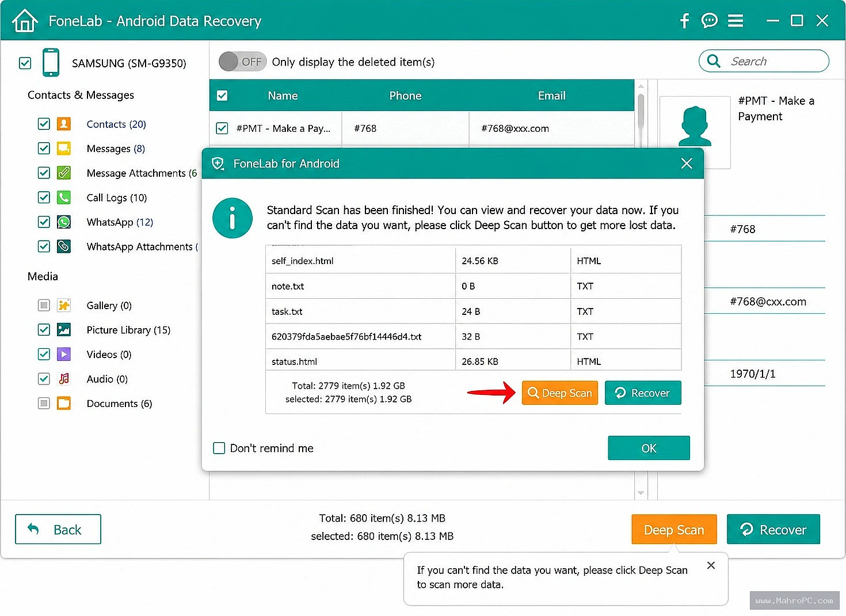846x616 pixels.
Task: Uncheck the Messages checkbox
Action: point(44,149)
